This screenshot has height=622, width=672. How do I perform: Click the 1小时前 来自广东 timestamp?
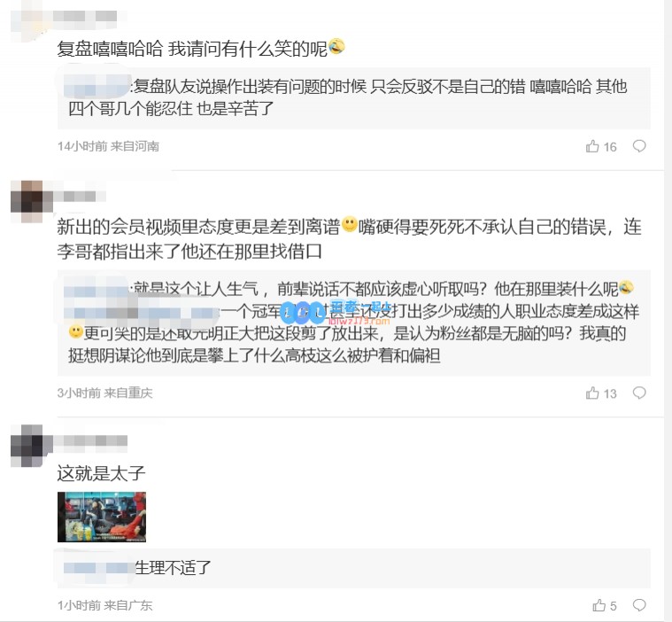pyautogui.click(x=105, y=605)
